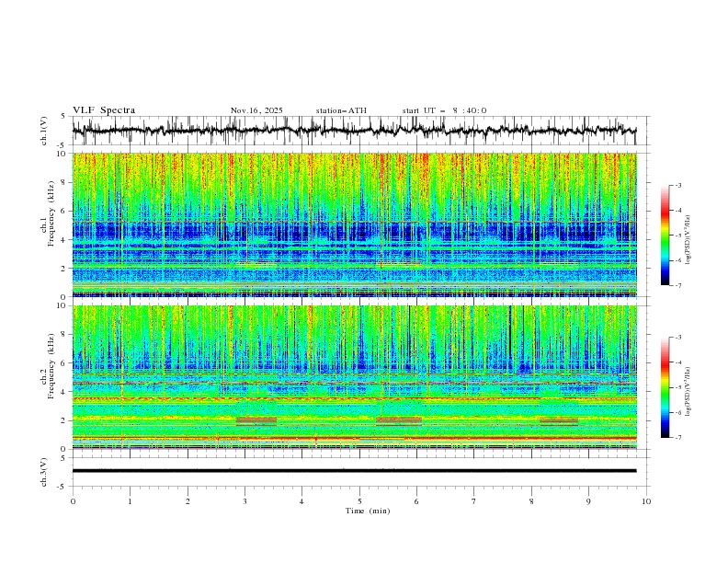
Task: Click the "VLF Spectra" plot title
Action: coord(104,110)
